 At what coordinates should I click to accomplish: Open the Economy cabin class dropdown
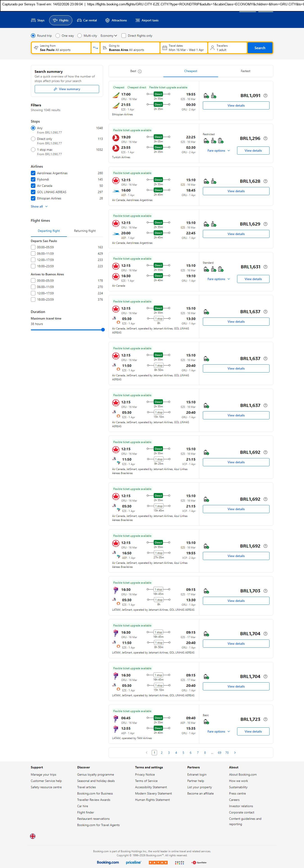point(109,36)
